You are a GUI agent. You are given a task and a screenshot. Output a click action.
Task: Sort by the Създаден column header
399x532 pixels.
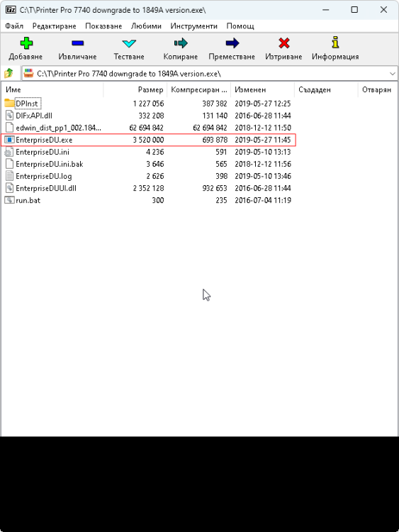326,89
